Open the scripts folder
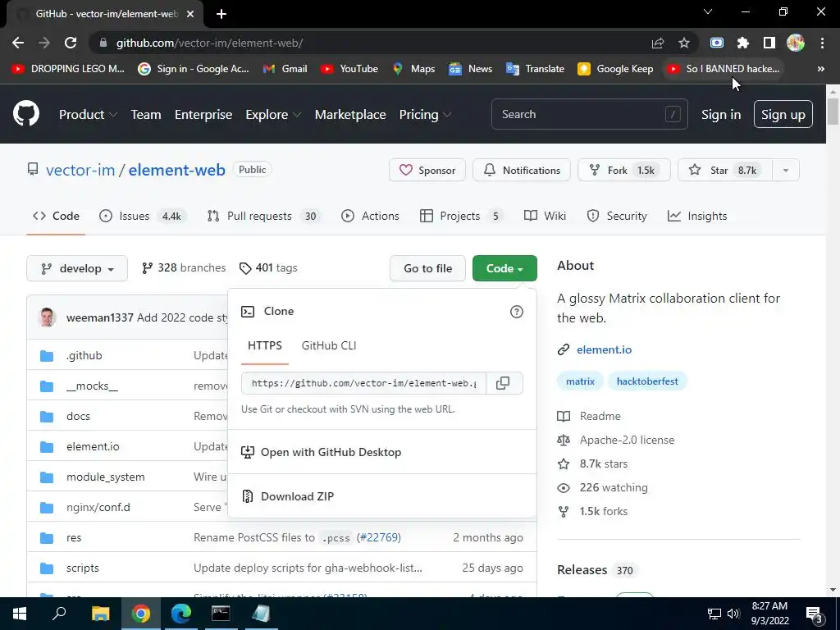Viewport: 840px width, 630px height. [83, 568]
